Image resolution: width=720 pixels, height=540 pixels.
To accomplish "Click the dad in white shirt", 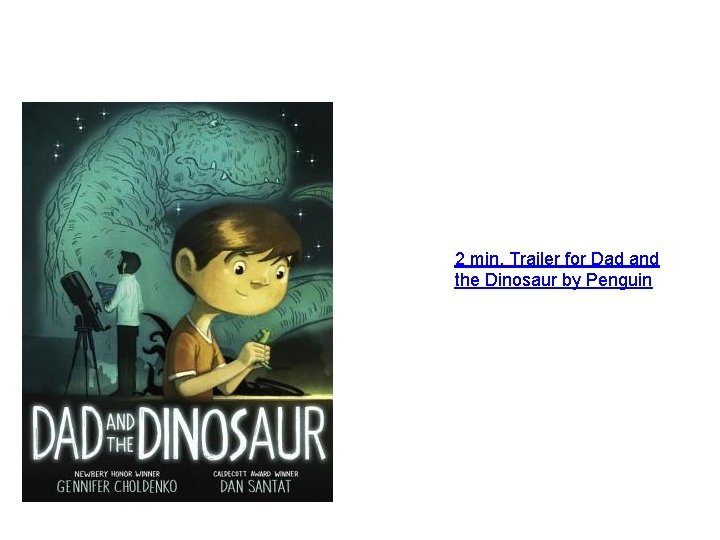I will (125, 321).
